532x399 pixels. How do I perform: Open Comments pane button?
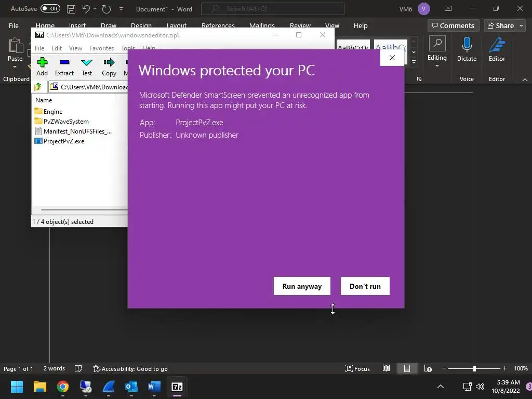pos(453,25)
